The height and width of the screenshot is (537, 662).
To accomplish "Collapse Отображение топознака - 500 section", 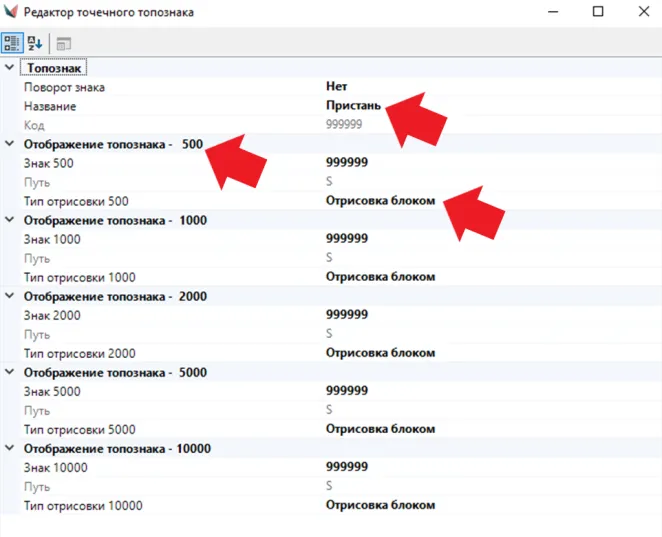I will pos(10,144).
